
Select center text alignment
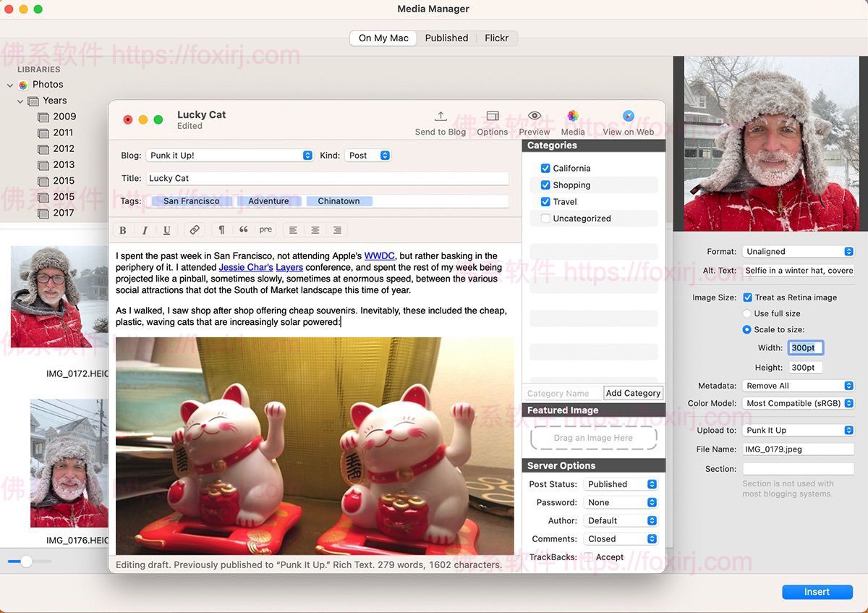coord(315,229)
